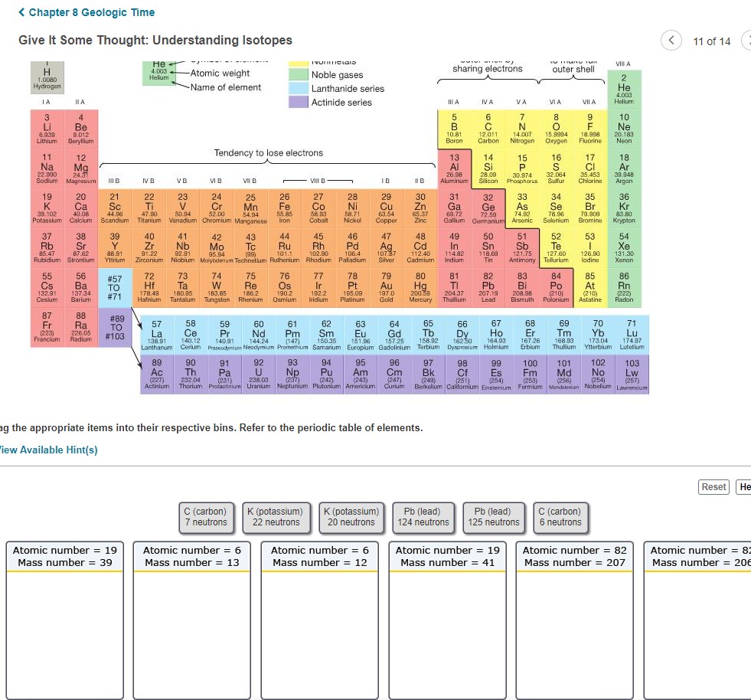Viewport: 751px width, 700px height.
Task: Click the Lanthanide series blue legend swatch
Action: tap(298, 88)
